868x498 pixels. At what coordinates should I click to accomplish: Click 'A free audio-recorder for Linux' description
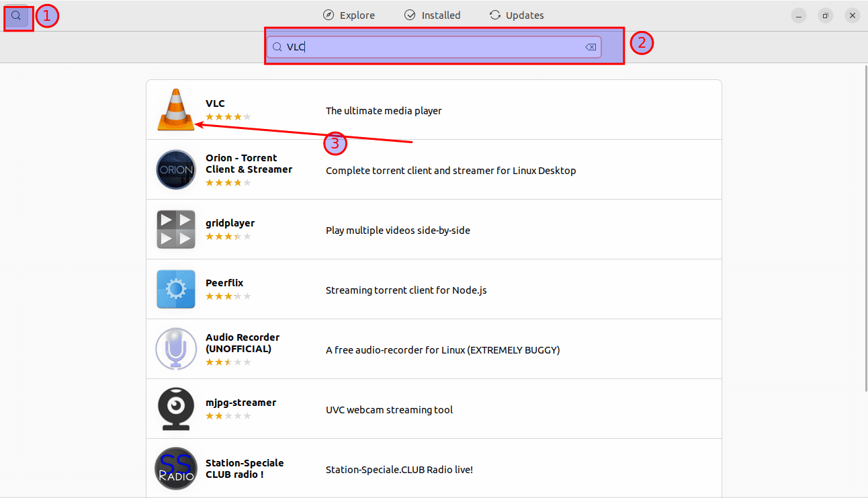coord(443,350)
